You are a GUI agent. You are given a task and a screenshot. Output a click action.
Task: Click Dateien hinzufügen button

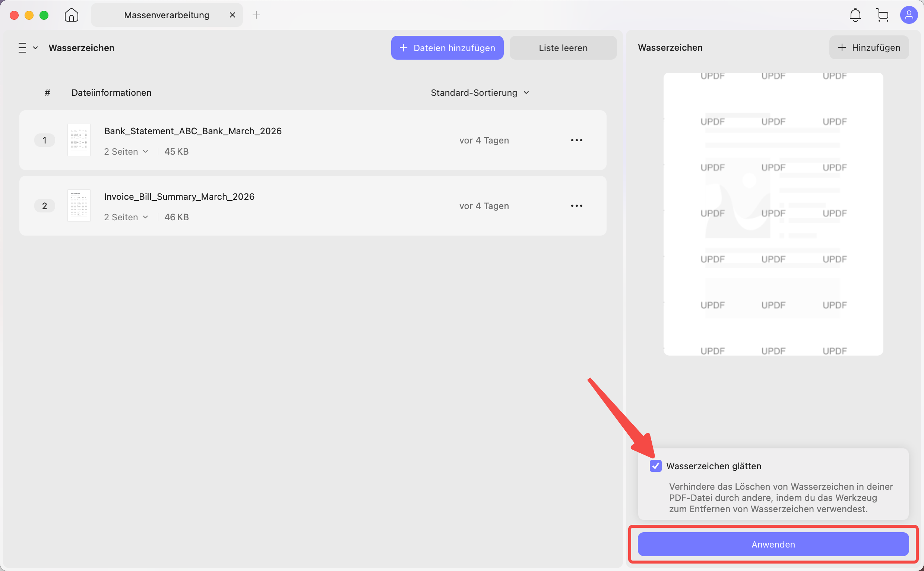point(447,48)
